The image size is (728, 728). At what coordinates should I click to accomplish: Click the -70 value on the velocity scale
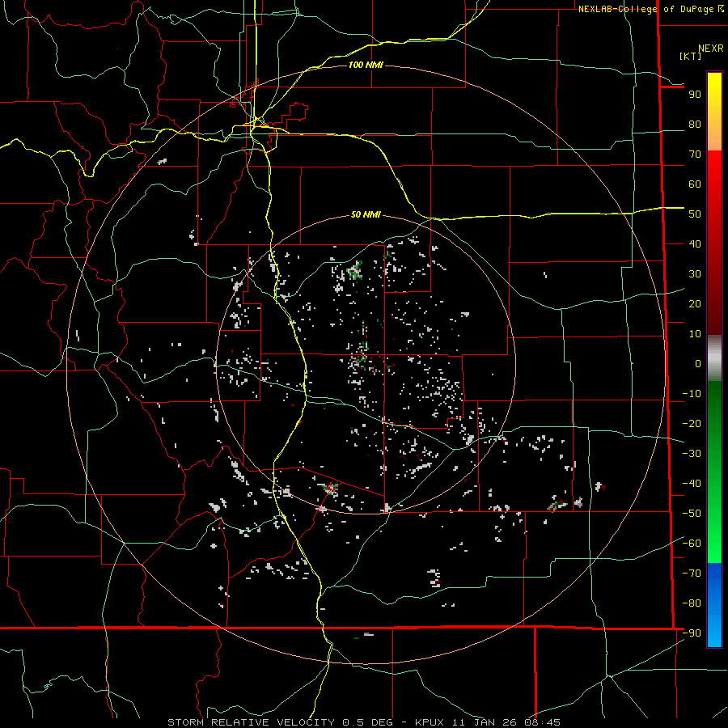[692, 574]
